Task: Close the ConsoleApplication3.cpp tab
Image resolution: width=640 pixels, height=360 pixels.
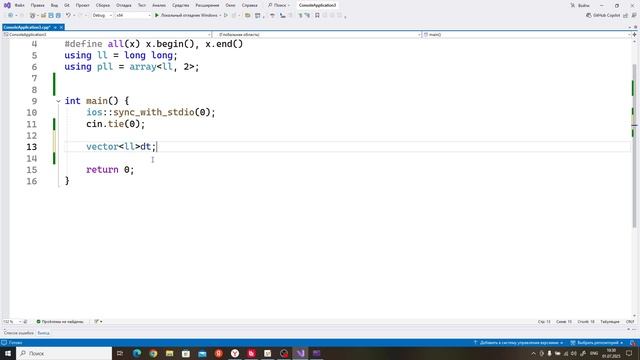Action: coord(61,27)
